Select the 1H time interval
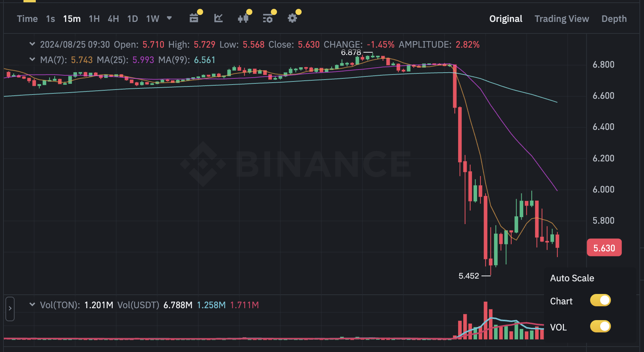 (x=94, y=19)
